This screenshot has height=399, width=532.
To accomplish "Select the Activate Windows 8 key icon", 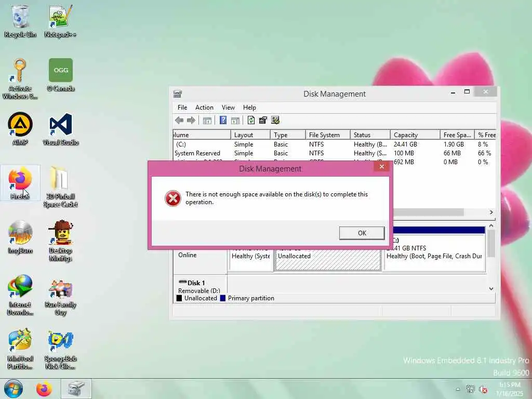I will [20, 79].
